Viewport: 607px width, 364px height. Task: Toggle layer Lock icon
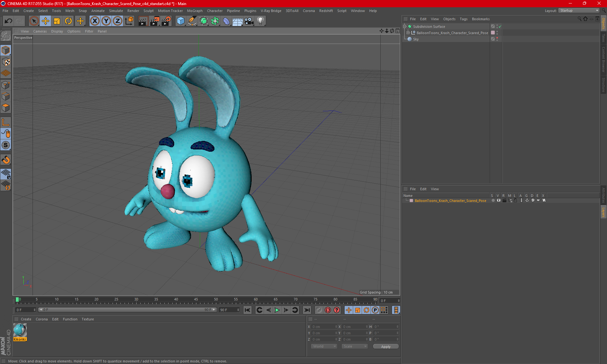tap(515, 201)
